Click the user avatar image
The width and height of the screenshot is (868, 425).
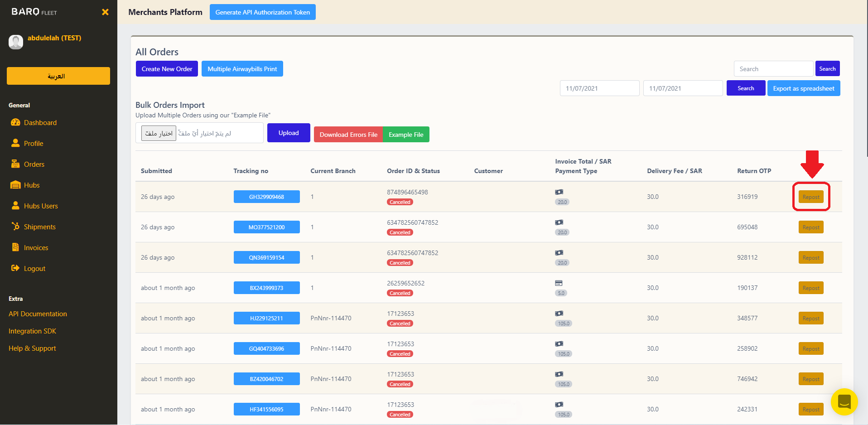(x=16, y=42)
